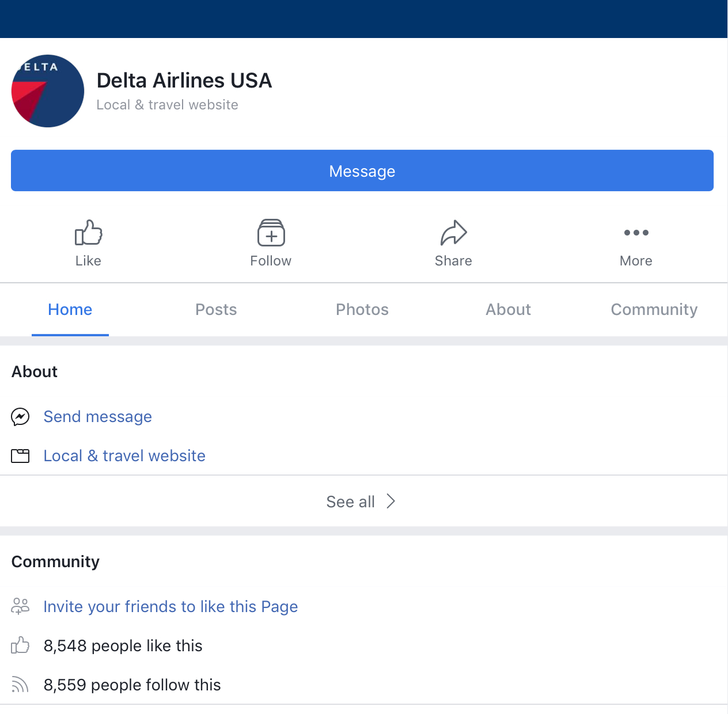This screenshot has width=728, height=714.
Task: Click the blue Message button
Action: click(x=362, y=170)
